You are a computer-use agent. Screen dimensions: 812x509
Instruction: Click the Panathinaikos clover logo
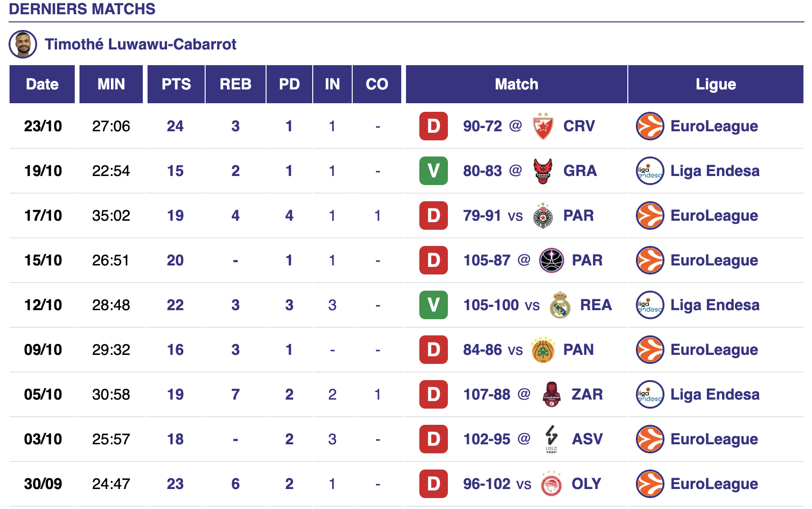click(x=543, y=350)
